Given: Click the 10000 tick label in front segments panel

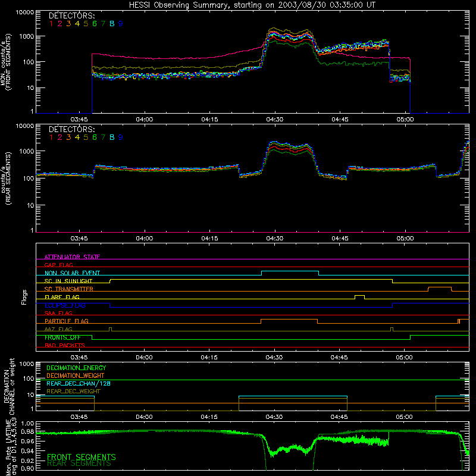Looking at the screenshot, I should (25, 12).
